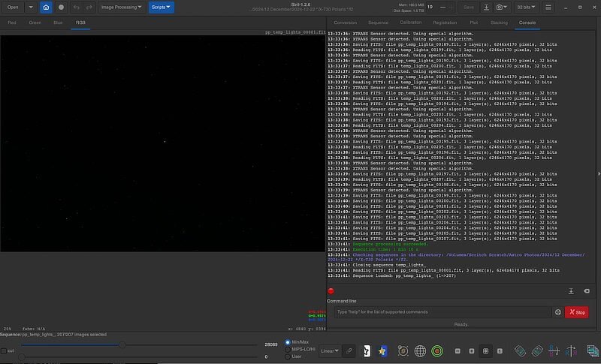Enable the cut checkbox
Viewport: 601px width, 364px height.
pyautogui.click(x=4, y=350)
